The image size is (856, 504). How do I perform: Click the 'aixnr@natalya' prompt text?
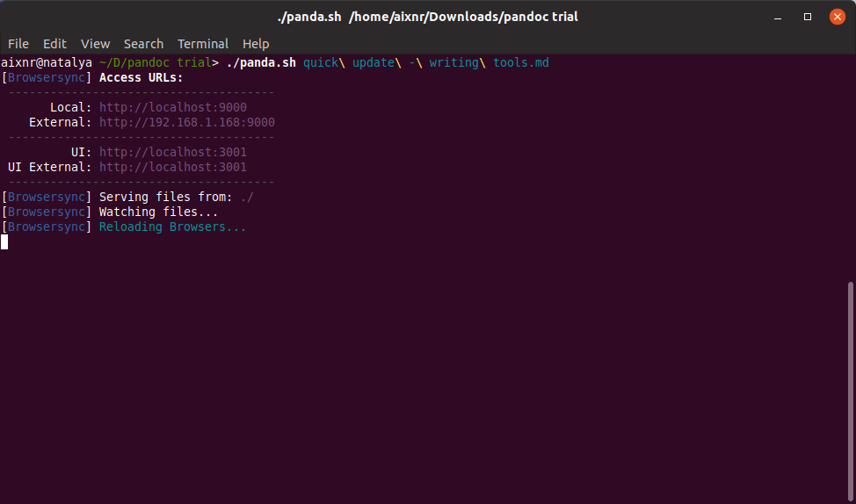pyautogui.click(x=47, y=62)
